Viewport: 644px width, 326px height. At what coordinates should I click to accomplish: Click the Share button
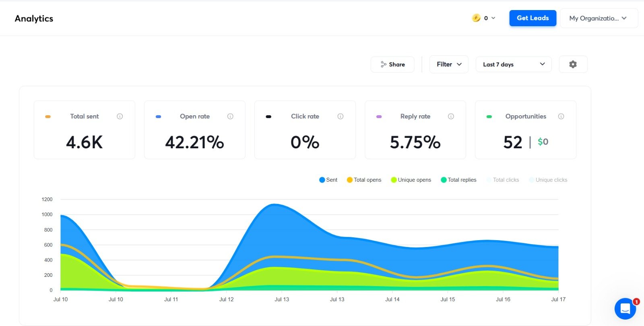[x=392, y=64]
